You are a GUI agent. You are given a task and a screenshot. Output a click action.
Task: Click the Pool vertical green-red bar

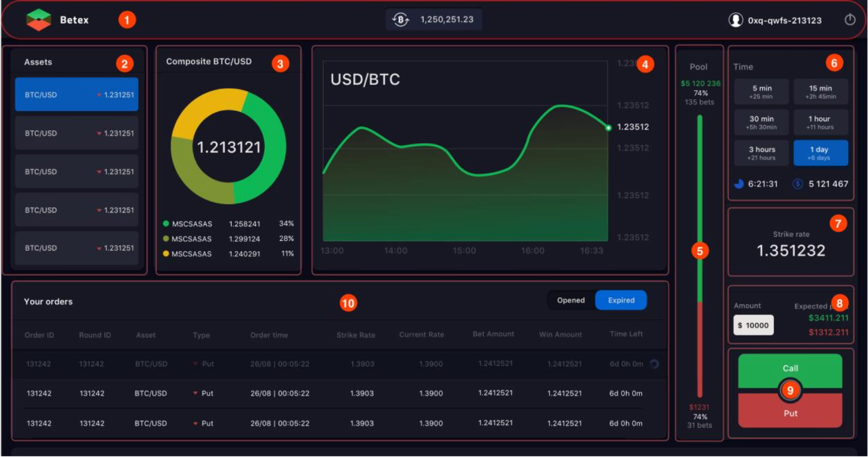[700, 256]
